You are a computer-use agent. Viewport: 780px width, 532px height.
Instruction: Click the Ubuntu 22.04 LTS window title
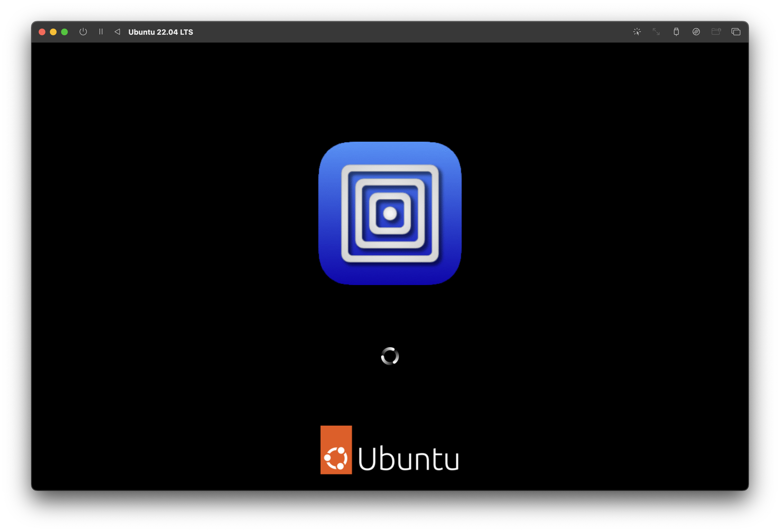coord(161,32)
